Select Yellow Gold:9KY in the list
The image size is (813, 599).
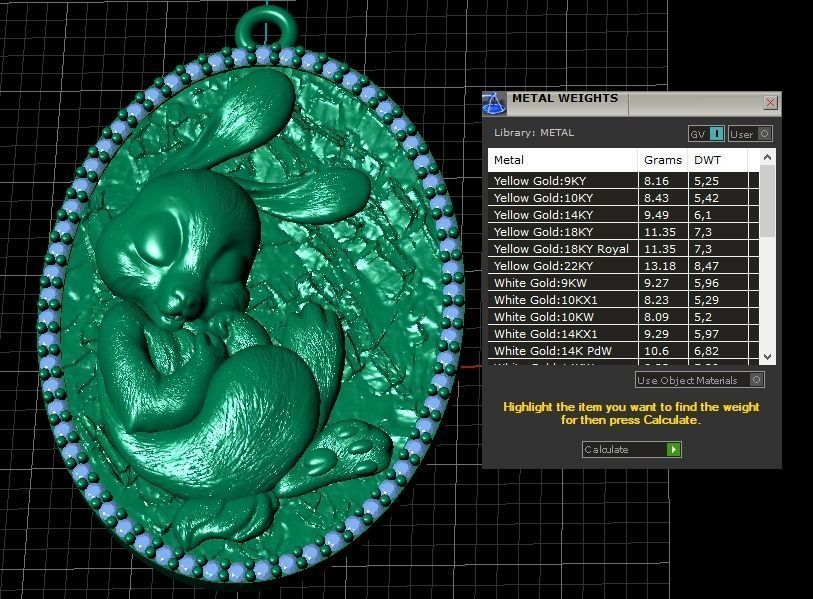[562, 181]
